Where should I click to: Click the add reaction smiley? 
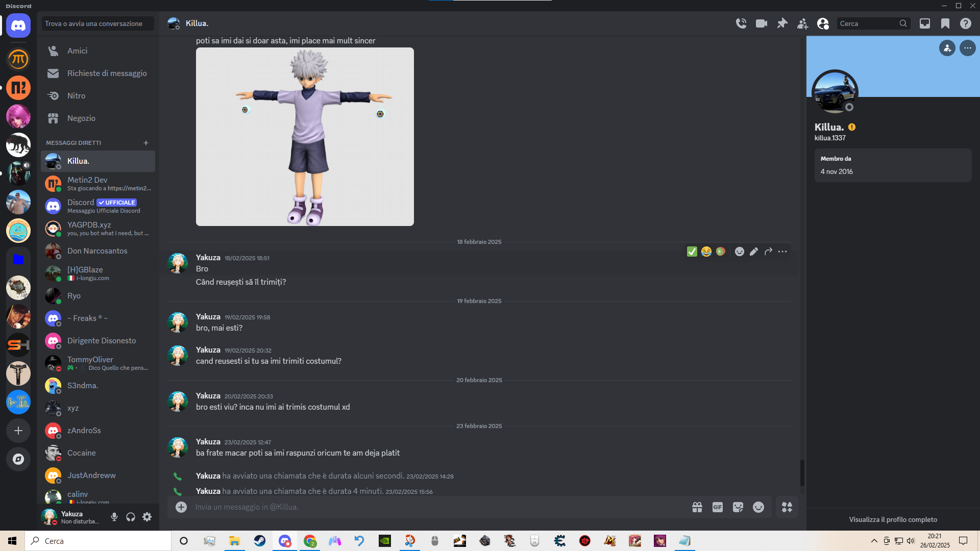740,252
